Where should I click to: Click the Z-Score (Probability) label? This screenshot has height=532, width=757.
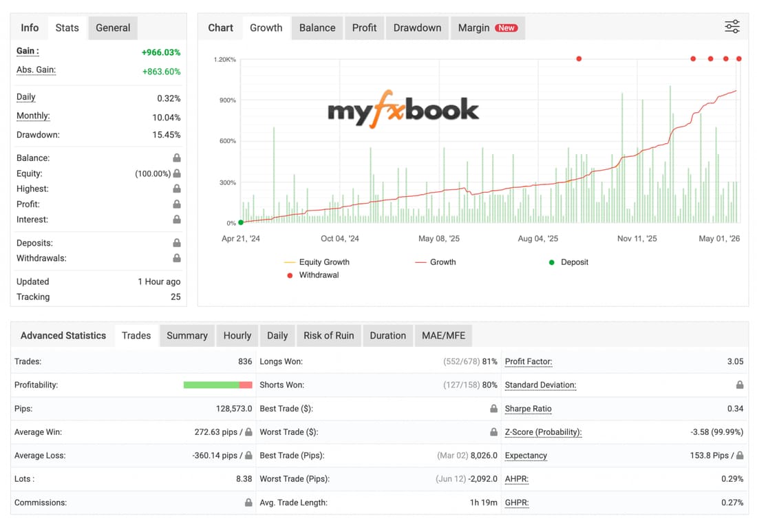543,432
